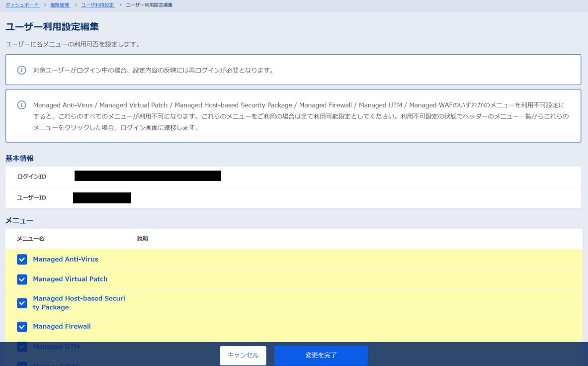Toggle Managed Host-based Security Package checkbox
The width and height of the screenshot is (588, 366).
tap(22, 303)
